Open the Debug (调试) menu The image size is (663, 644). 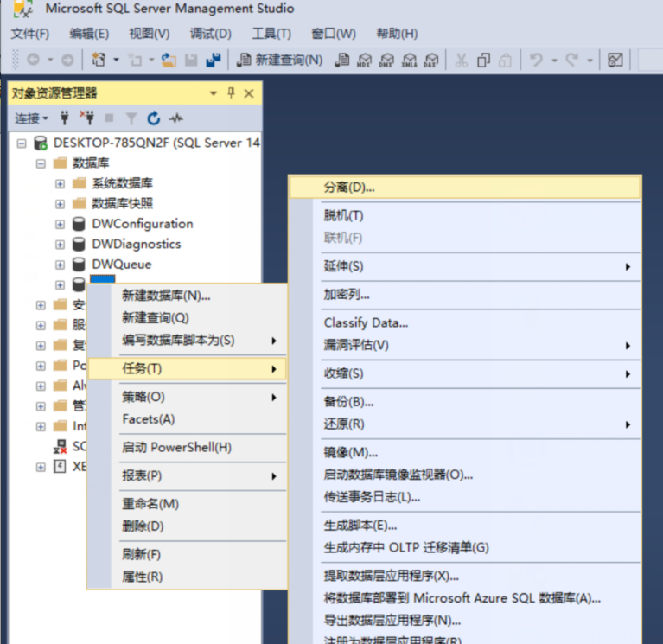211,34
